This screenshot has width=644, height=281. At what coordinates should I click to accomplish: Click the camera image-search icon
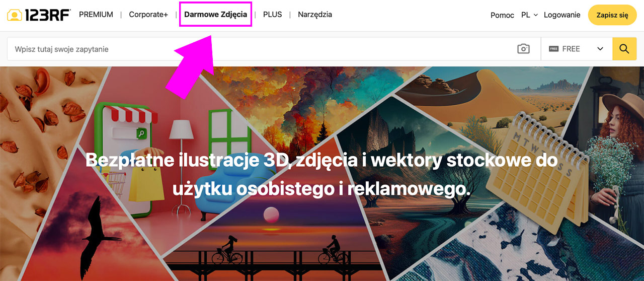point(523,49)
